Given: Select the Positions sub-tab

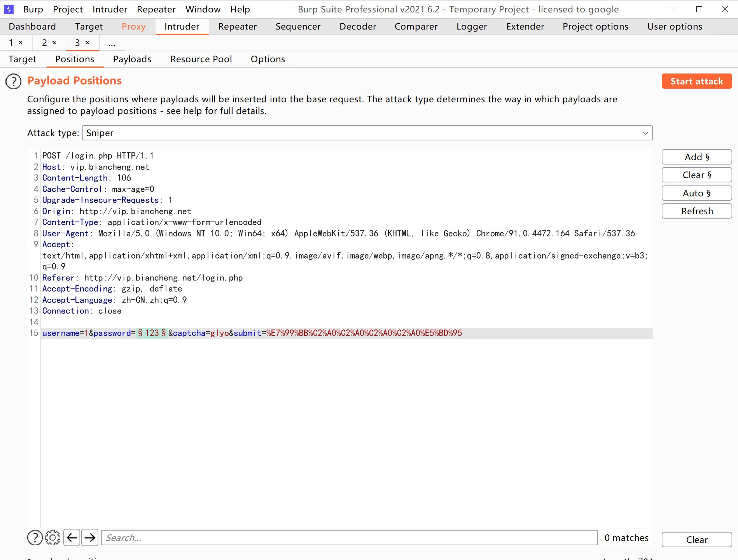Looking at the screenshot, I should pos(75,59).
